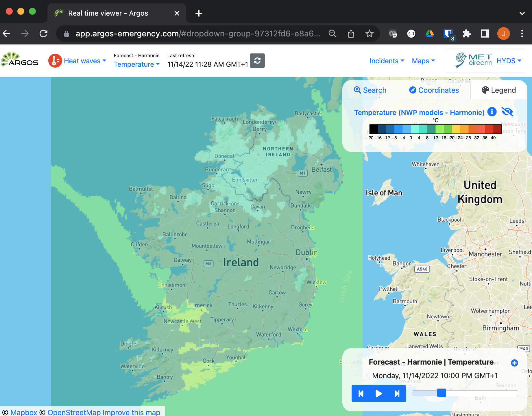Reload the browser page
Screen dimensions: 532x416
tap(43, 34)
